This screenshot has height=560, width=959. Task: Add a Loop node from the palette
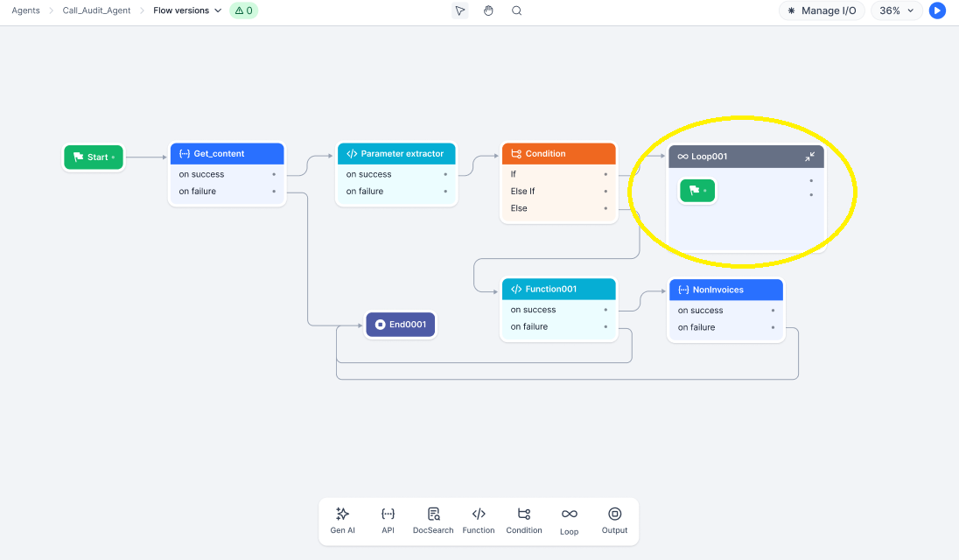(570, 514)
